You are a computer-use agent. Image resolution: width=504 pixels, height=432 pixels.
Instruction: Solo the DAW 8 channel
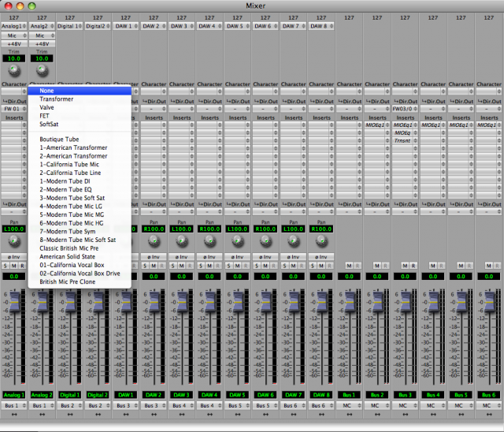pyautogui.click(x=313, y=266)
